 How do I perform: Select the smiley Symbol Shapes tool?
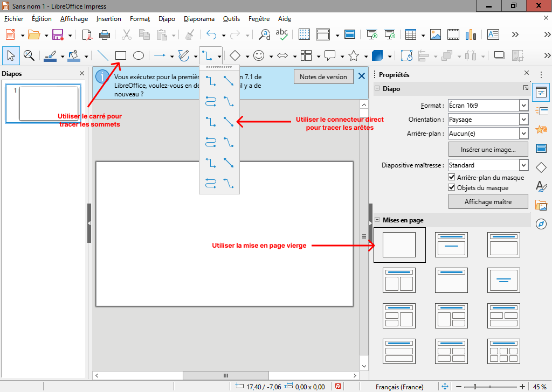tap(259, 55)
